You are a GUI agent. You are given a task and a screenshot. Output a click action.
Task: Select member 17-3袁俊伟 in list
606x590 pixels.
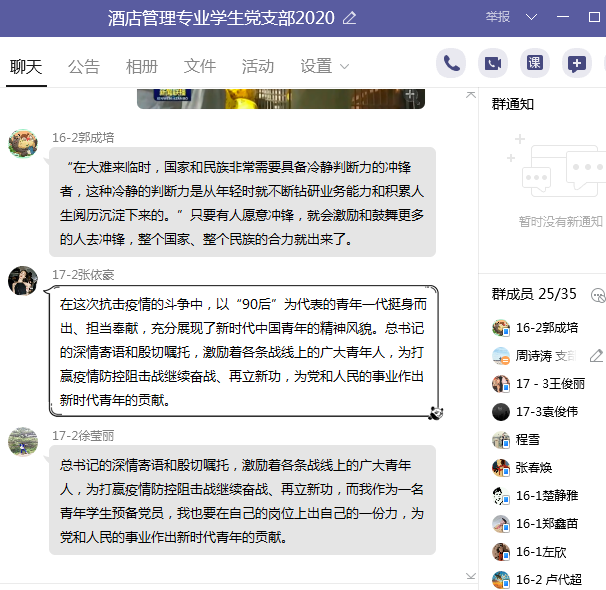(x=548, y=411)
